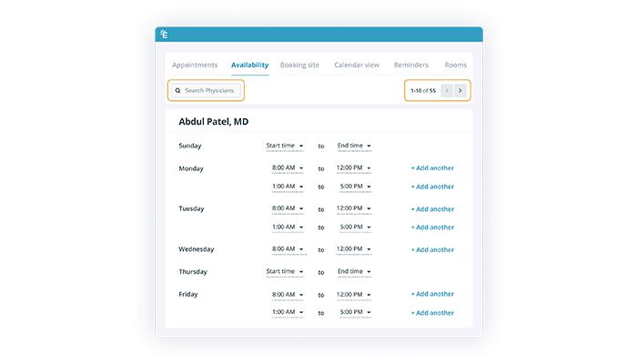Open Monday 1:00 AM start dropdown
This screenshot has height=364, width=637.
[288, 187]
